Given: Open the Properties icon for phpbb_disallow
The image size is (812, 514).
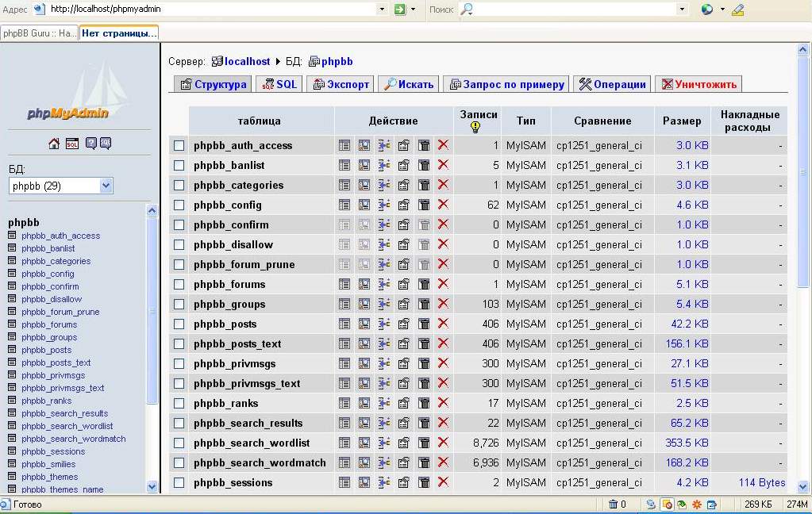Looking at the screenshot, I should point(404,244).
